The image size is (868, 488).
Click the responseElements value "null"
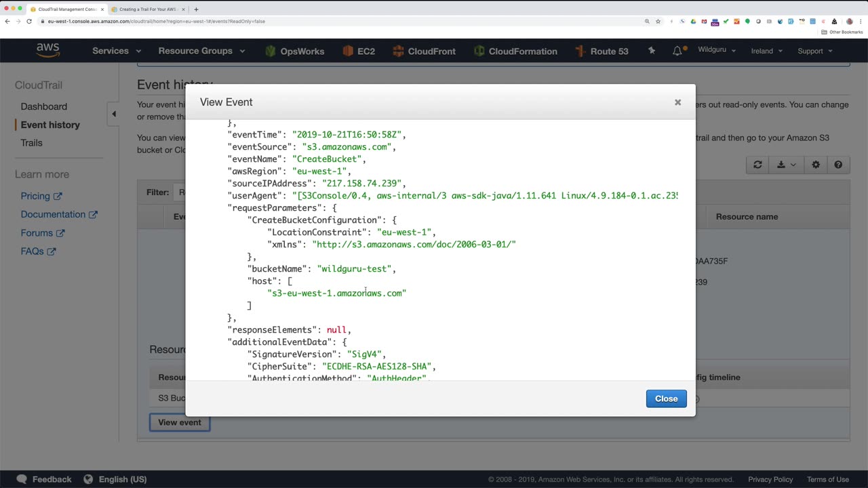point(337,329)
